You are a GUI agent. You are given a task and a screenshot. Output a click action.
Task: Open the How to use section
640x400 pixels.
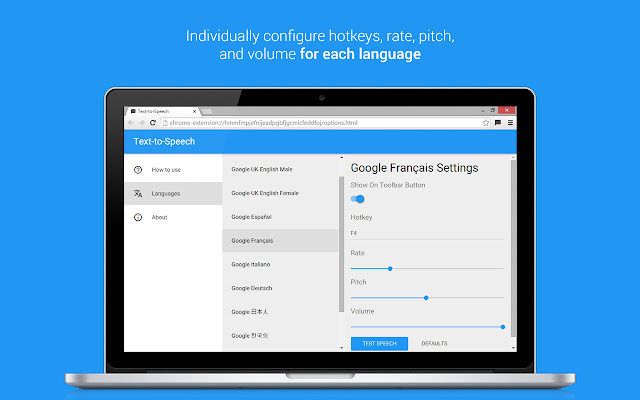pos(173,170)
